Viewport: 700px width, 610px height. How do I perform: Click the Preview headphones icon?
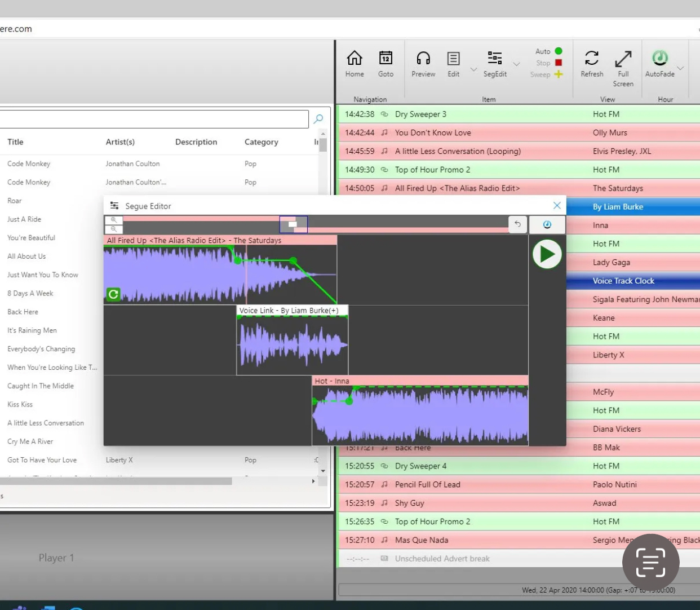point(423,59)
